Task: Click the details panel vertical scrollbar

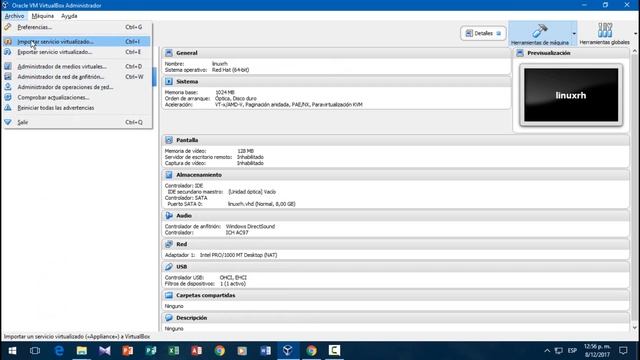Action: click(x=635, y=190)
